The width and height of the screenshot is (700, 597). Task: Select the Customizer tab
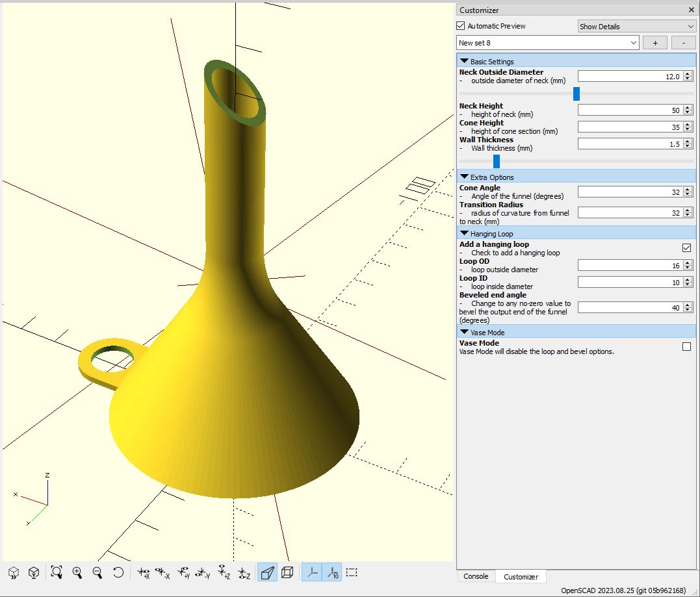pos(521,576)
